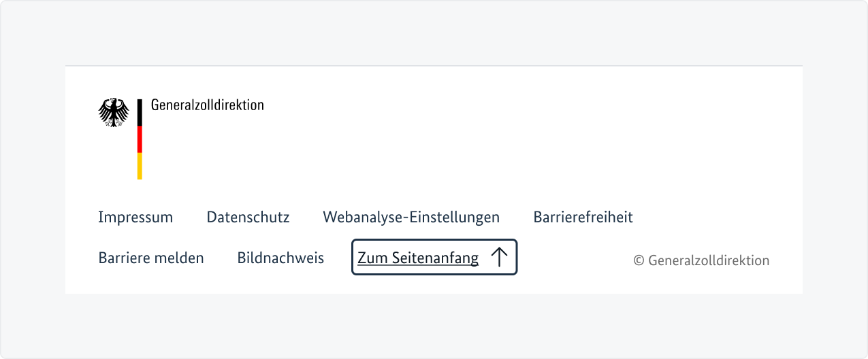
Task: Click the word Impressum in the footer navigation
Action: click(135, 218)
